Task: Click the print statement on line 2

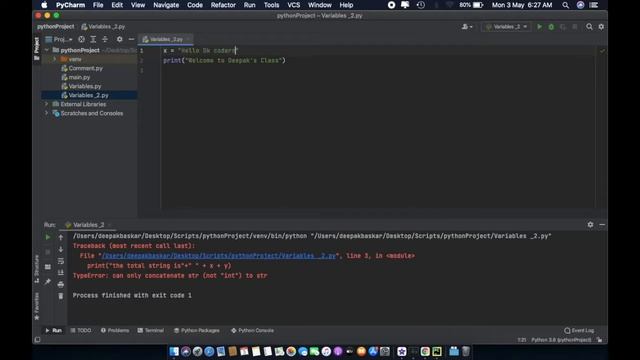Action: (224, 60)
